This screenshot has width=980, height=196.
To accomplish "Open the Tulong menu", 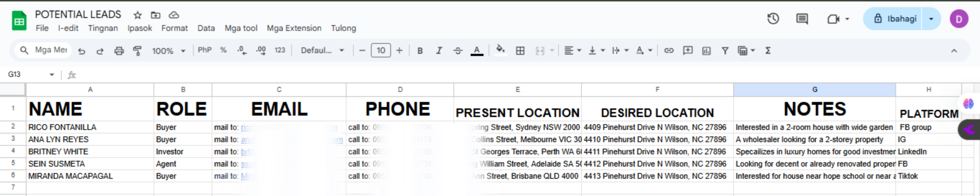I will pos(343,28).
